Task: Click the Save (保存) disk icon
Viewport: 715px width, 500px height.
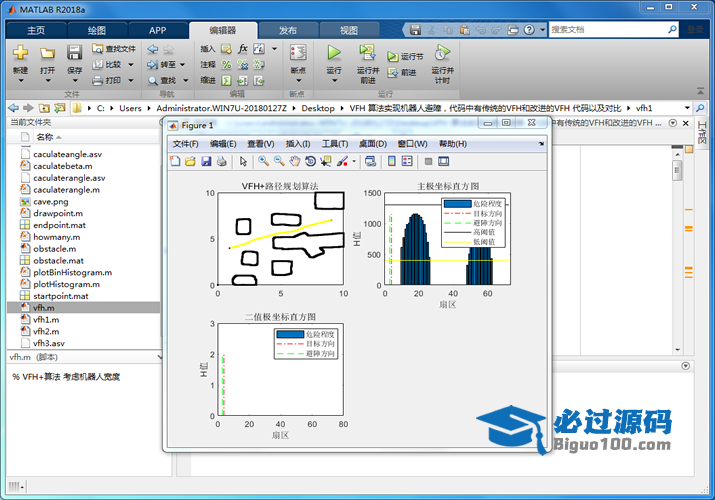Action: [x=74, y=53]
